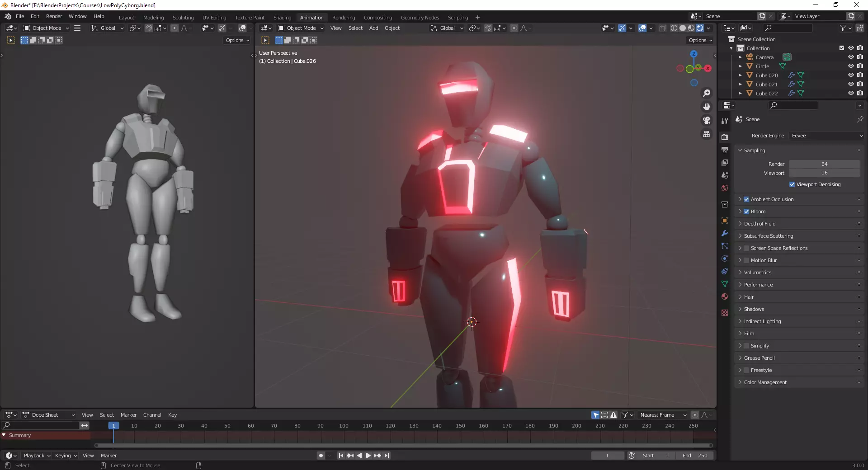This screenshot has height=470, width=868.
Task: Switch viewport to rendered shading
Action: (700, 28)
